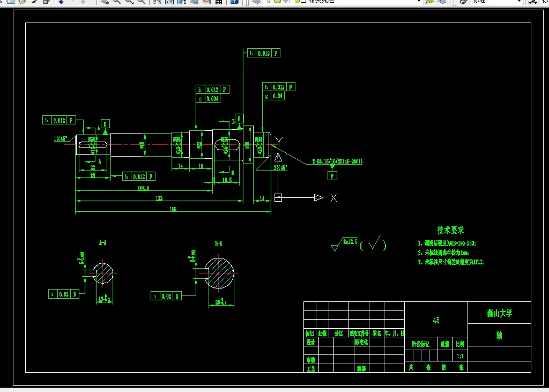Open the Zoom Window flyout icon
549x392 pixels.
click(x=129, y=2)
